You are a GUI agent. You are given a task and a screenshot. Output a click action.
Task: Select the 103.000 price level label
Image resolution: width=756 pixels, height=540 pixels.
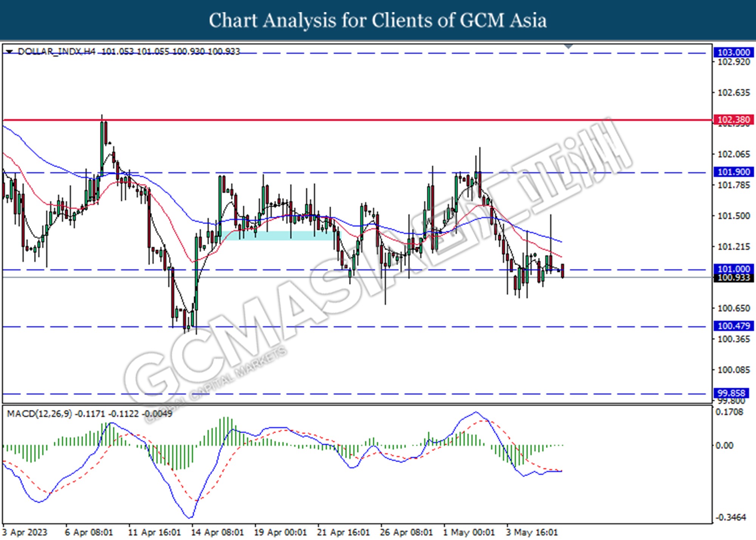point(733,53)
